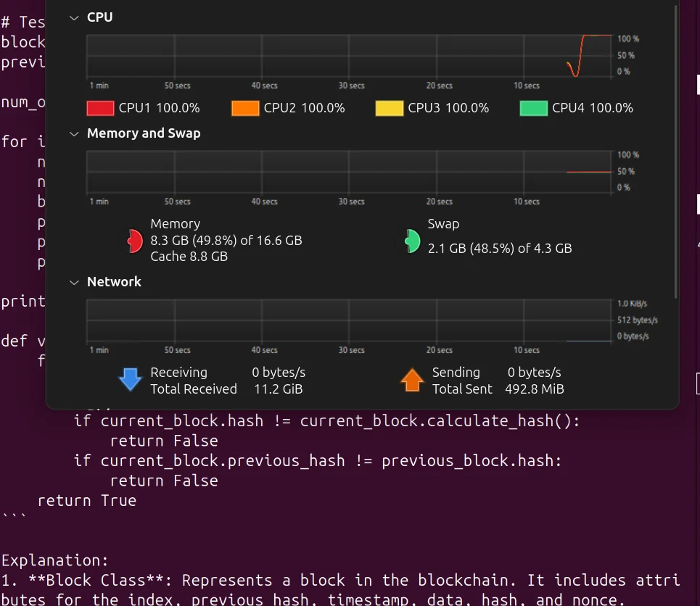Click the Memory and Swap history graph

[x=348, y=172]
